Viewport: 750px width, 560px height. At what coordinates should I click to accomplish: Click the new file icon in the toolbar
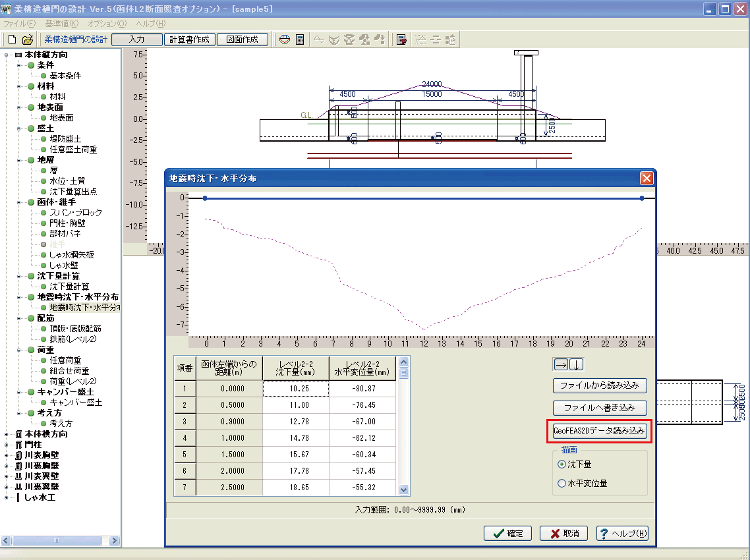coord(13,40)
